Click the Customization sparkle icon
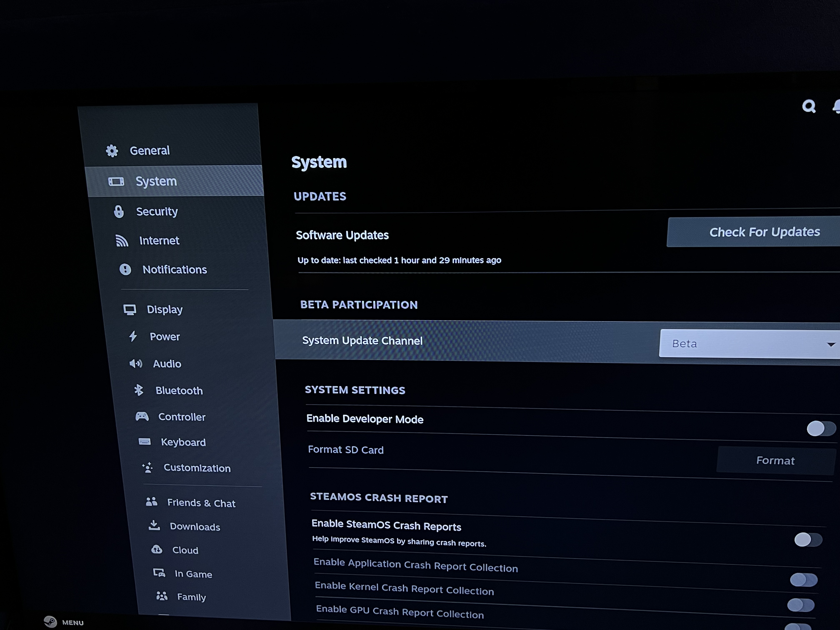This screenshot has height=630, width=840. (x=147, y=467)
